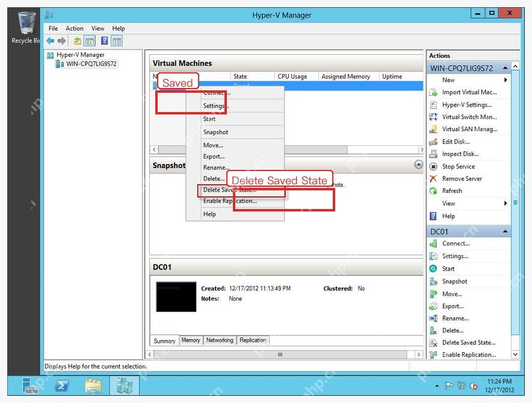Launch PowerShell from the taskbar
Image resolution: width=532 pixels, height=403 pixels.
tap(62, 386)
